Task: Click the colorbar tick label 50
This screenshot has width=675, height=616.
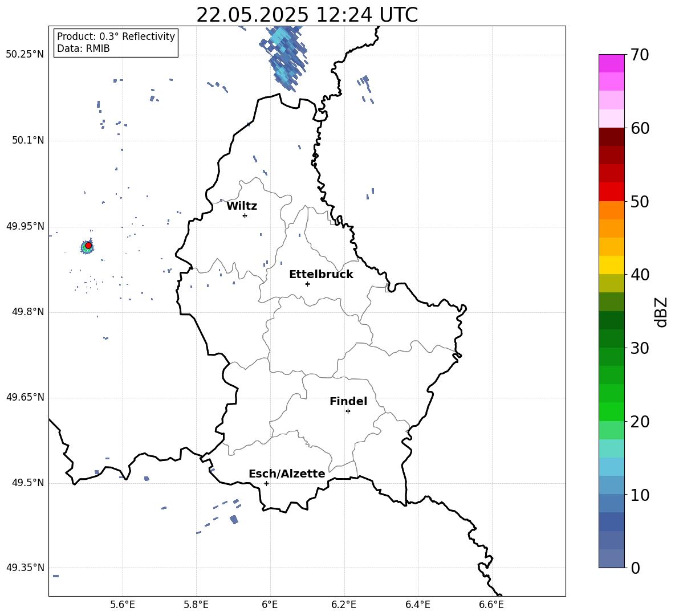Action: 640,201
